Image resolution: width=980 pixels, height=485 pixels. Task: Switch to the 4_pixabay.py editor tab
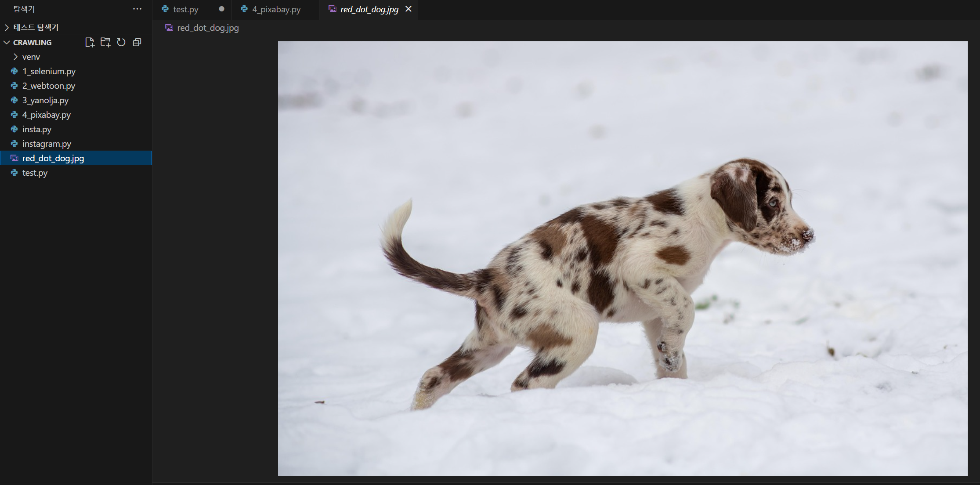pyautogui.click(x=276, y=9)
